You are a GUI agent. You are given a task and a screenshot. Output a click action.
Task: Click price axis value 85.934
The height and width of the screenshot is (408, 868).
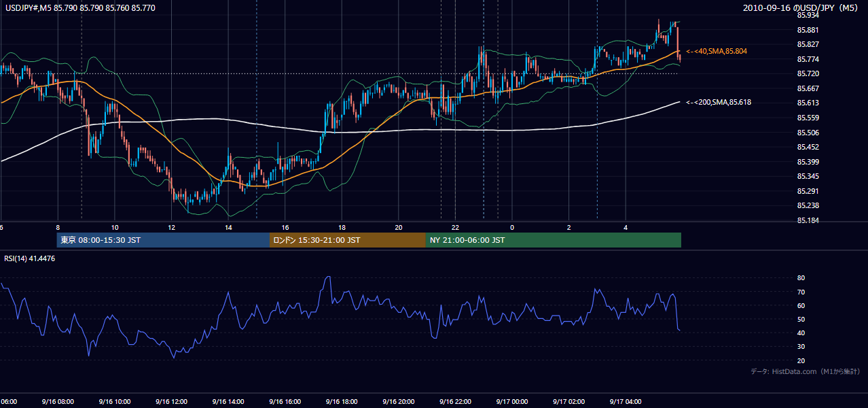pyautogui.click(x=808, y=15)
